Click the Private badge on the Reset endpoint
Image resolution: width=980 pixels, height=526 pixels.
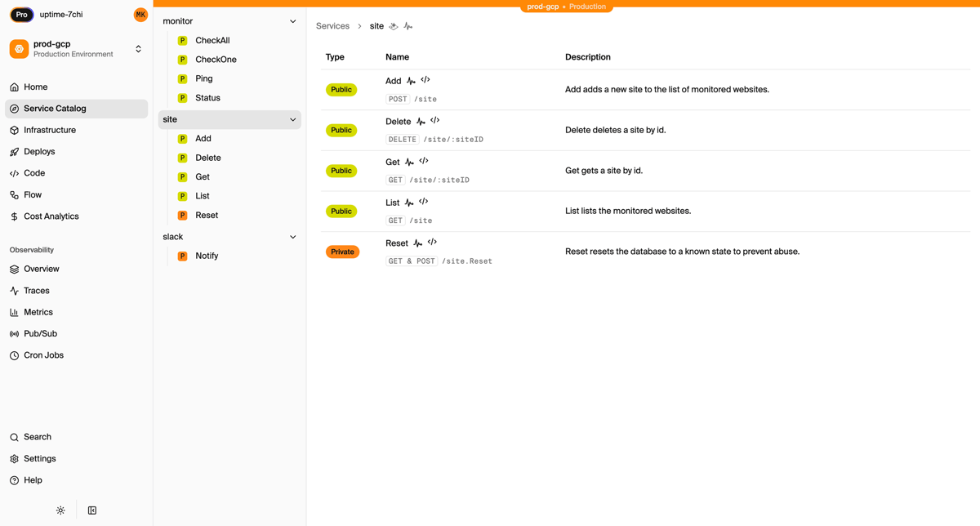coord(341,252)
